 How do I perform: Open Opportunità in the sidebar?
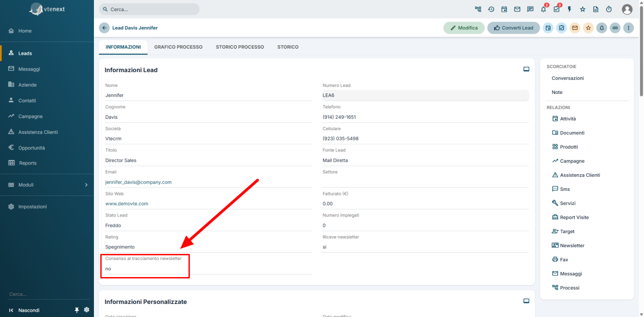point(47,148)
